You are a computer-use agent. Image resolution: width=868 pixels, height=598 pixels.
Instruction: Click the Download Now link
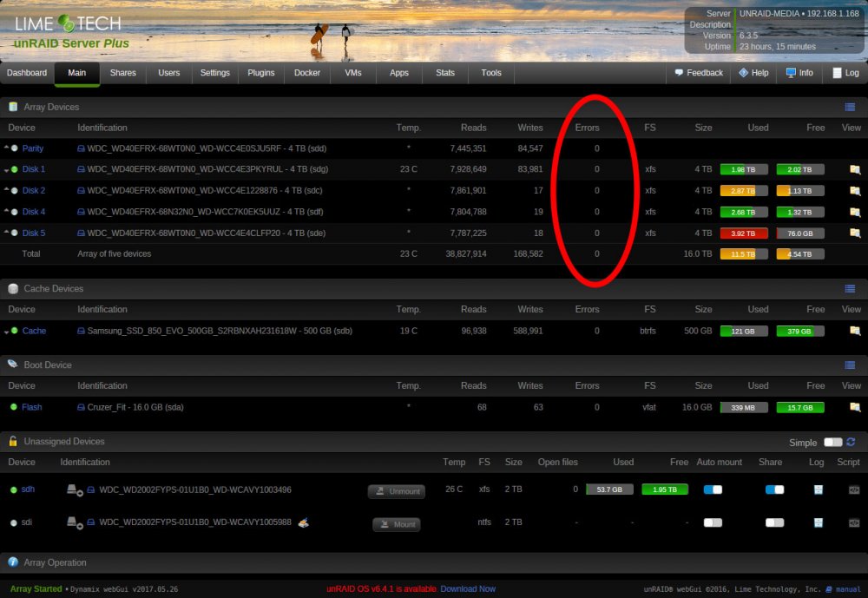[468, 588]
